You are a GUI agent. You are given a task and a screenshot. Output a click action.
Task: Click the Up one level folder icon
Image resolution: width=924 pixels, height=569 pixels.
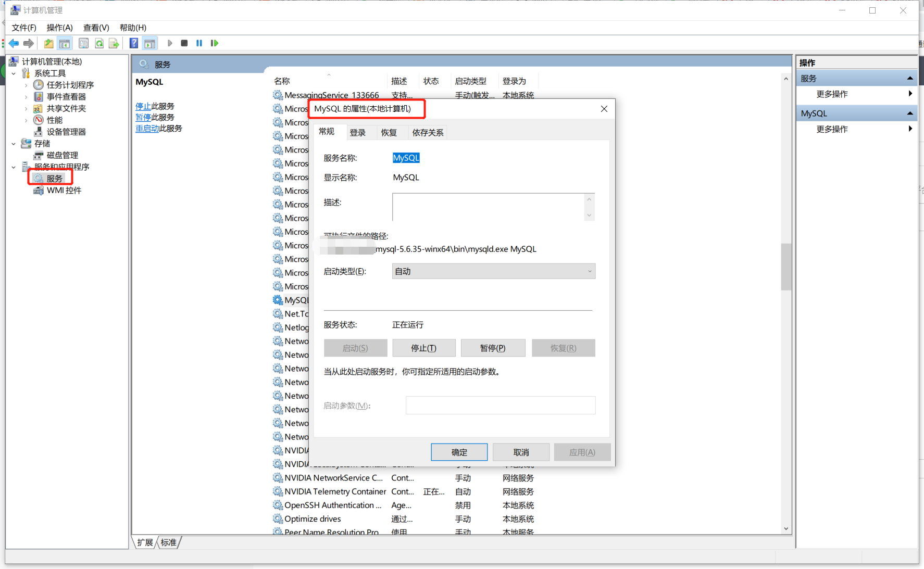pos(48,43)
